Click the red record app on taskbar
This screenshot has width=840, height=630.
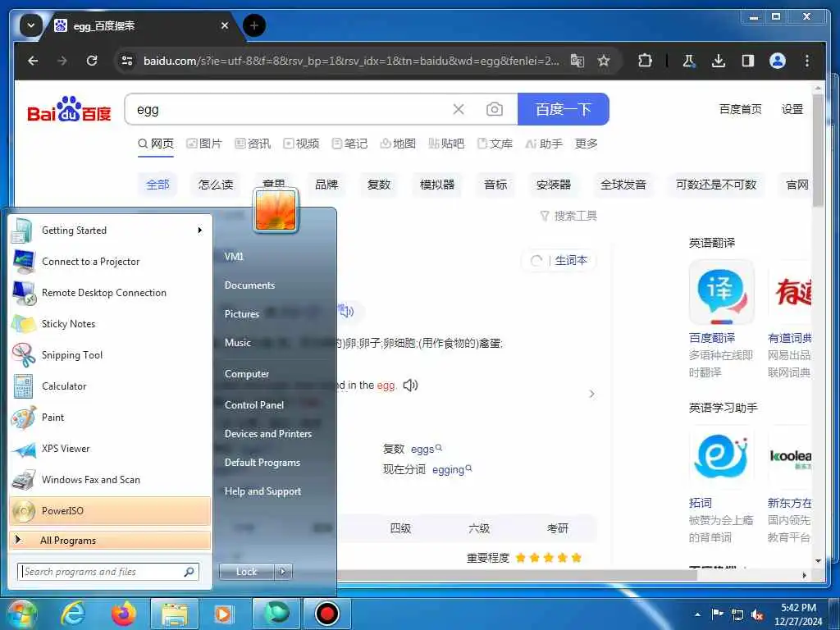click(x=326, y=614)
